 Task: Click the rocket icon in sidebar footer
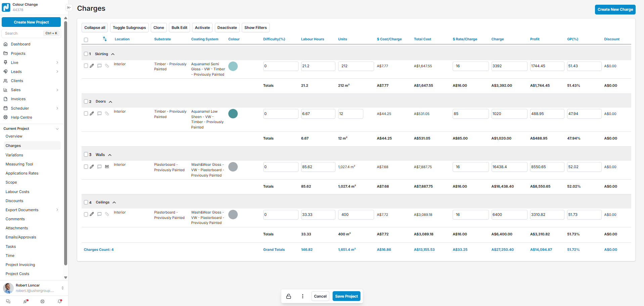click(26, 301)
